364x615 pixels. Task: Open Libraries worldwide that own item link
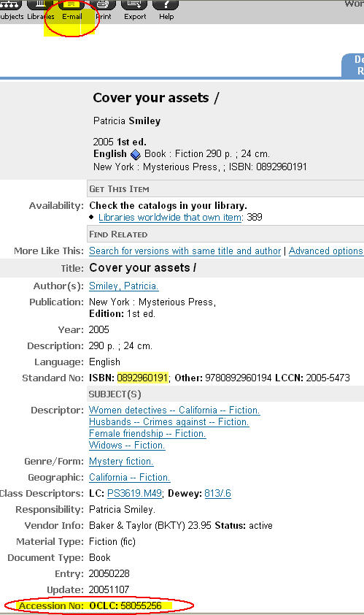(x=170, y=217)
